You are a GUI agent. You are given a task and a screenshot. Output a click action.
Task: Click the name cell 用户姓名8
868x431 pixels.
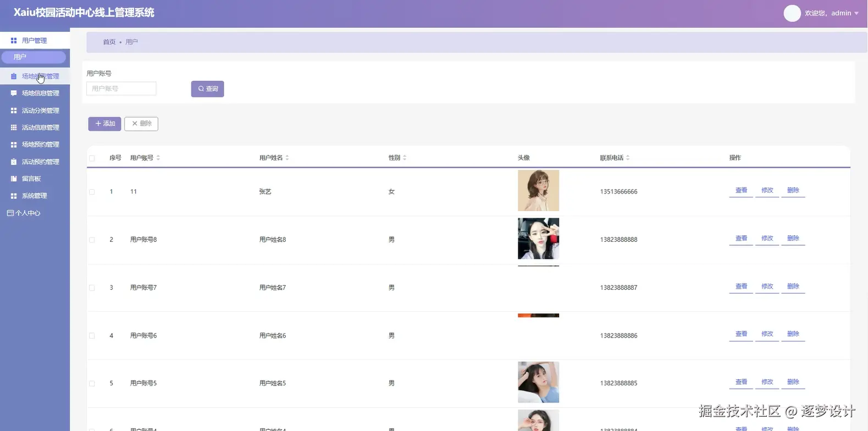pyautogui.click(x=273, y=240)
